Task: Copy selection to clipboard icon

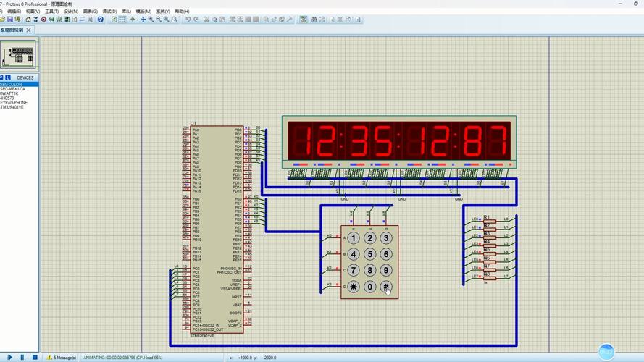Action: 214,20
